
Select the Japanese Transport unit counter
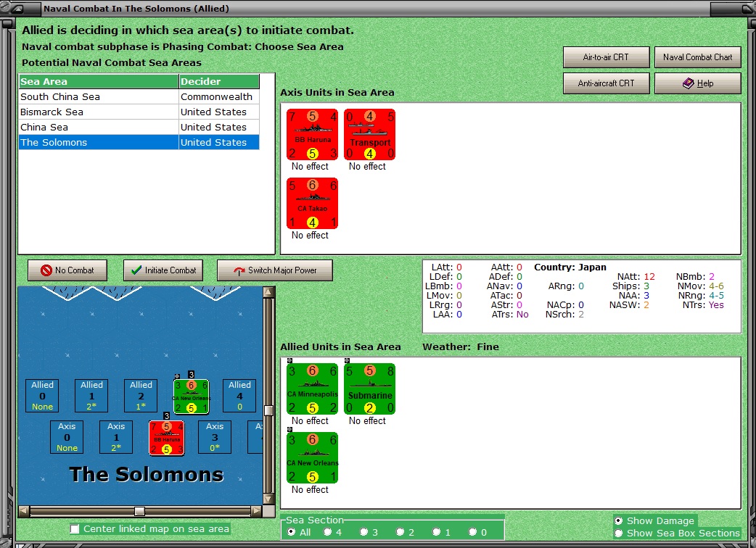[x=370, y=134]
